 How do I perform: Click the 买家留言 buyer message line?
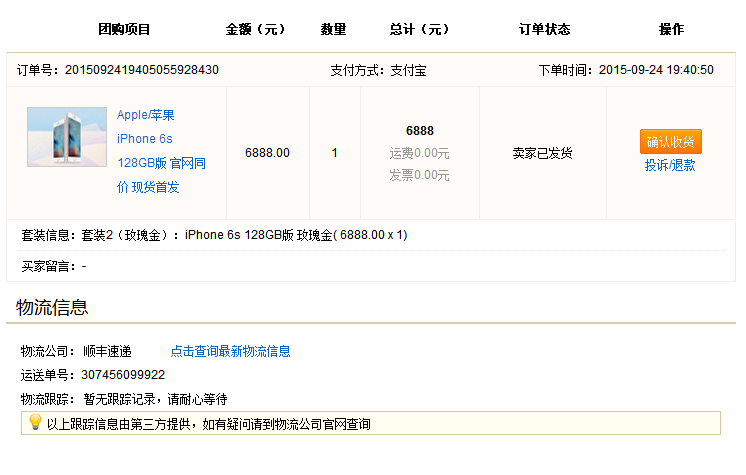point(54,266)
